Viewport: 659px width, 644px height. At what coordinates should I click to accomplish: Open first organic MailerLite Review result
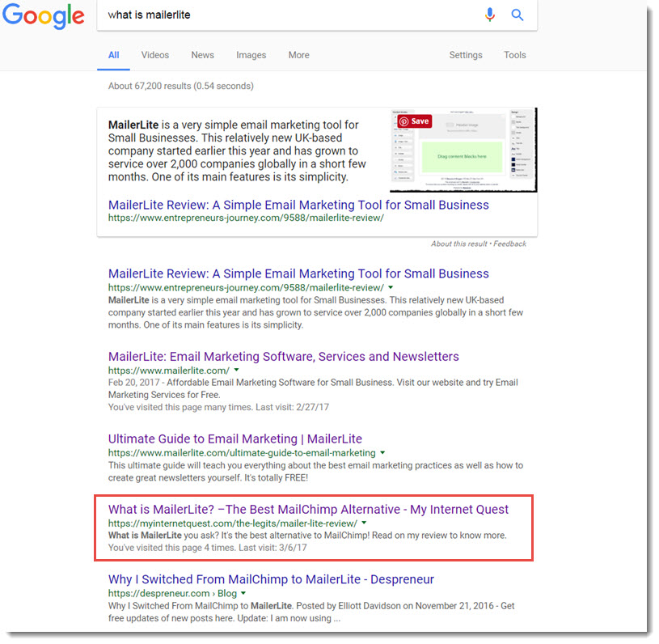(298, 273)
